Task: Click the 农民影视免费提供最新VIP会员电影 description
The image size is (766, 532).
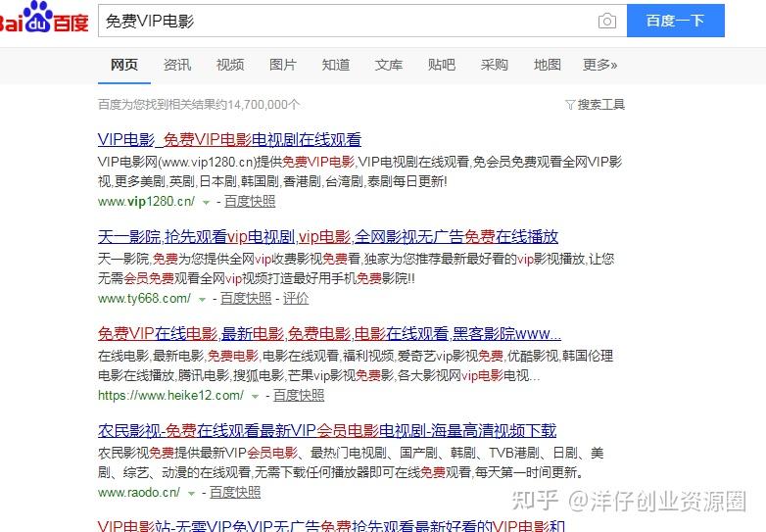Action: point(351,462)
